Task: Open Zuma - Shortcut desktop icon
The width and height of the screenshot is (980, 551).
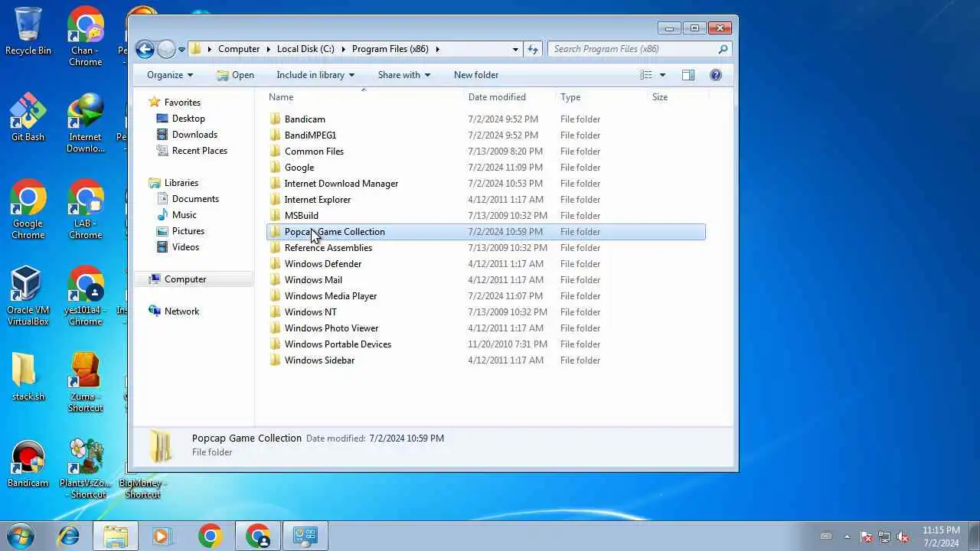Action: click(x=85, y=382)
